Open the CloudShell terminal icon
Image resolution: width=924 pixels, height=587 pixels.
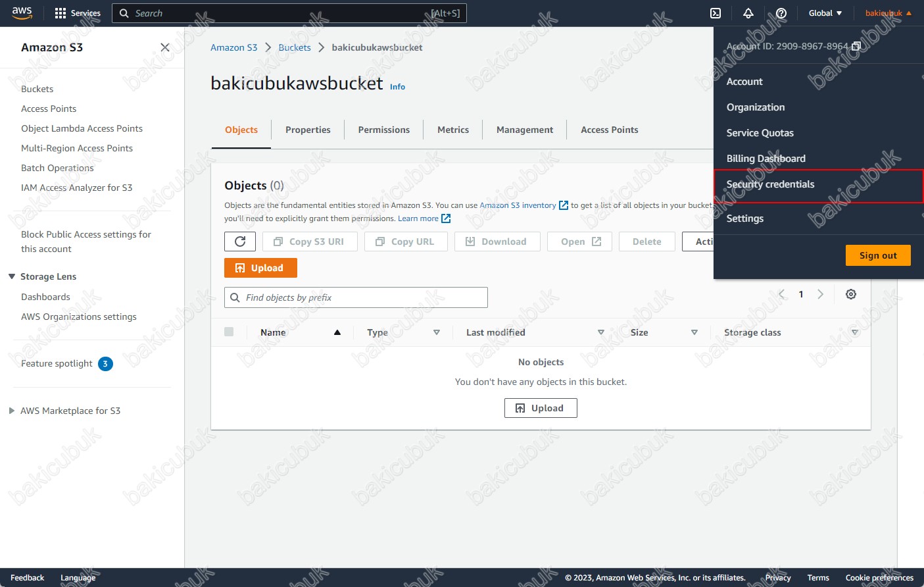tap(716, 13)
